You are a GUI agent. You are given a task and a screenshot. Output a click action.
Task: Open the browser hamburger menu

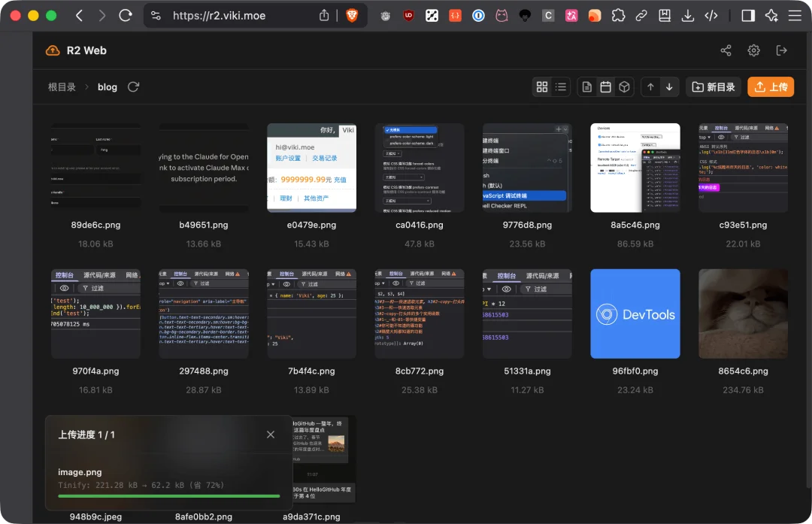795,15
